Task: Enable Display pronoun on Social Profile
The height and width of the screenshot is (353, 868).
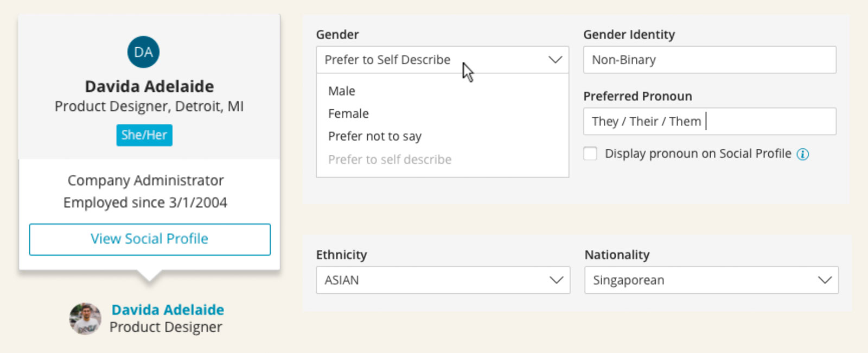Action: [590, 154]
